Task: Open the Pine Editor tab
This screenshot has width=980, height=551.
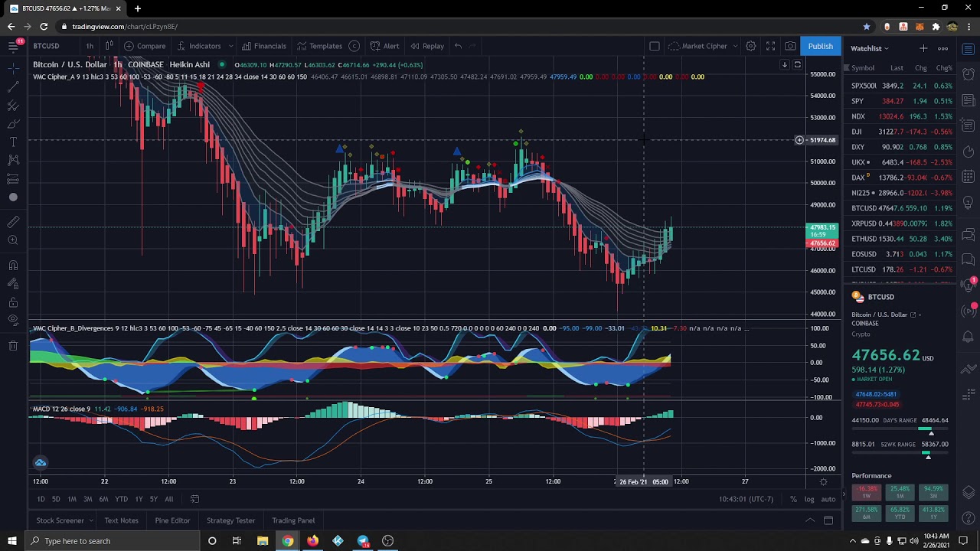Action: pos(172,520)
